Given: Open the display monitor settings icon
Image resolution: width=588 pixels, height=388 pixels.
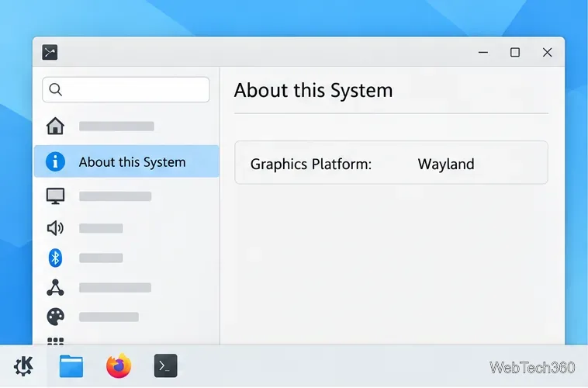Looking at the screenshot, I should pos(55,196).
